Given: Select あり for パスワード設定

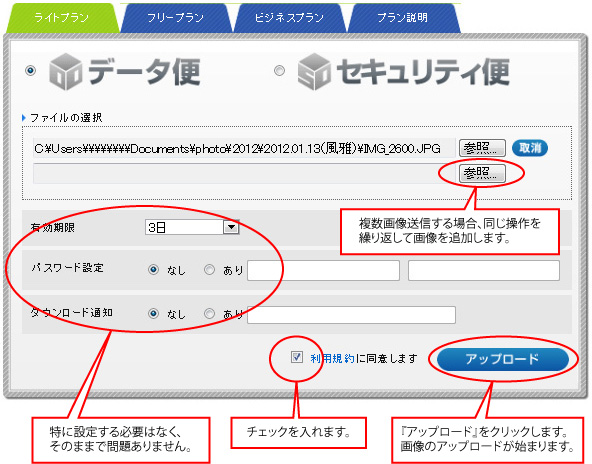Looking at the screenshot, I should pos(209,270).
